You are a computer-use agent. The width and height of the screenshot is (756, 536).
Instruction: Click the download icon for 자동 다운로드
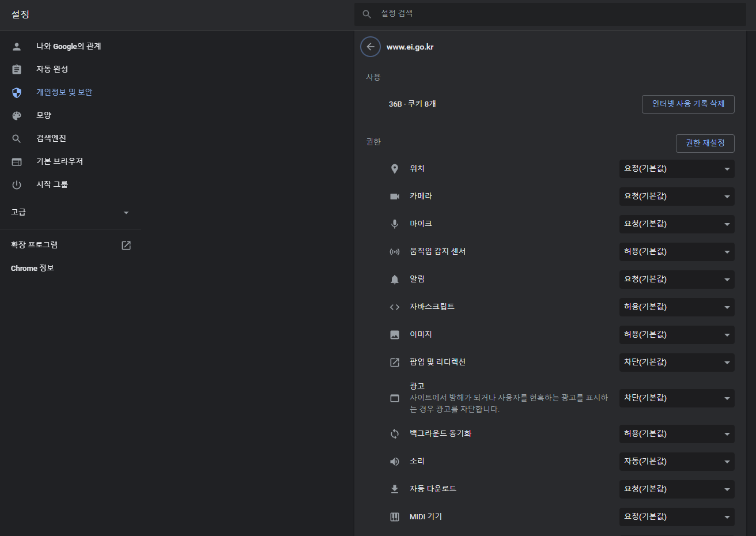coord(395,489)
